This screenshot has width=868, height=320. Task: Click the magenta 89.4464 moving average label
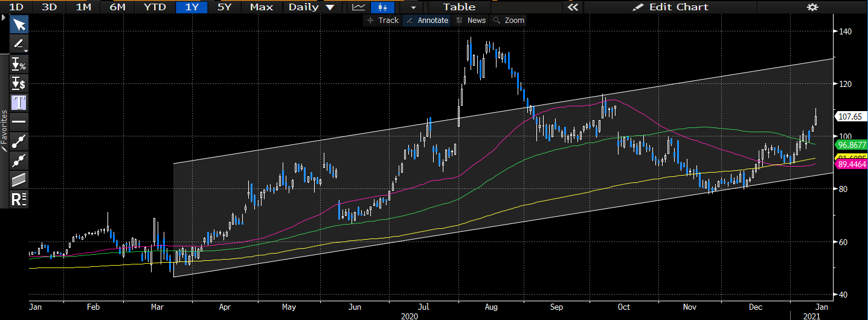(850, 164)
